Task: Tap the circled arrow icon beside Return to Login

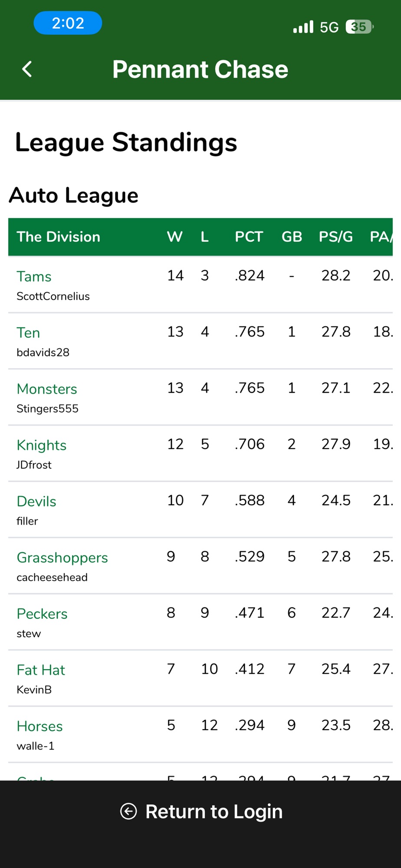Action: [128, 811]
